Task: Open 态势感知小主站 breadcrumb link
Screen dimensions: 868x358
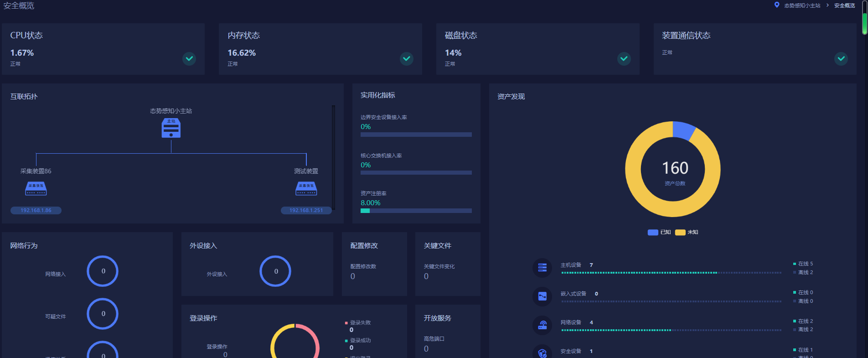Action: click(x=802, y=5)
